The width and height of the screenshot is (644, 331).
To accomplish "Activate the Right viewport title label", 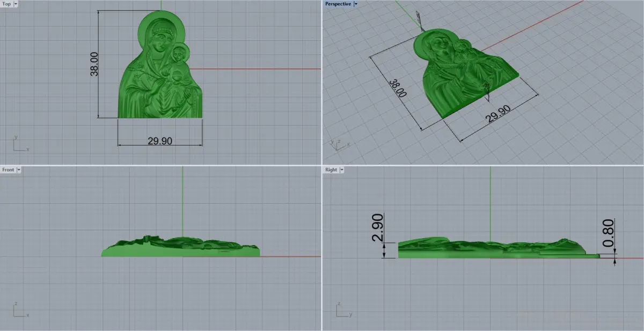I will (331, 170).
